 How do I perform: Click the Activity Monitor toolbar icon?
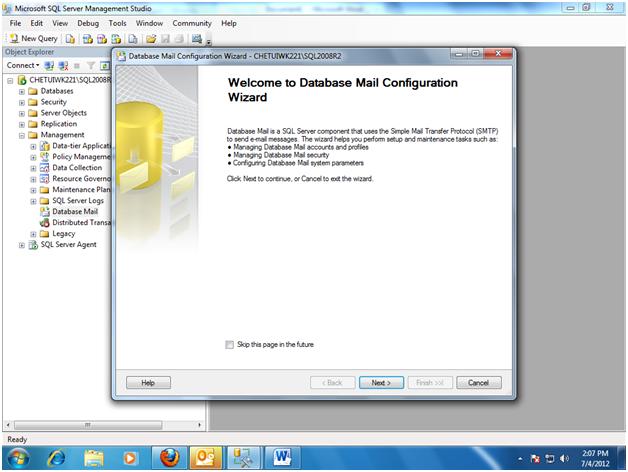coord(197,39)
